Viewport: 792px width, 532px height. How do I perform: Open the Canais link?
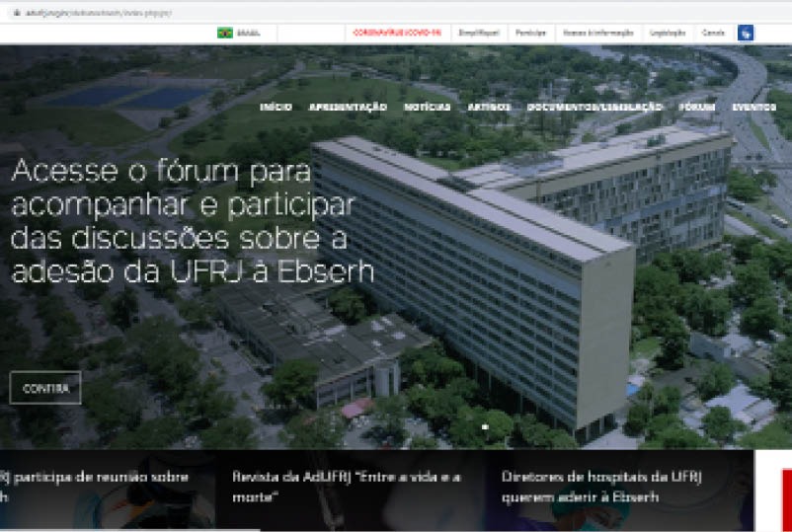click(713, 33)
